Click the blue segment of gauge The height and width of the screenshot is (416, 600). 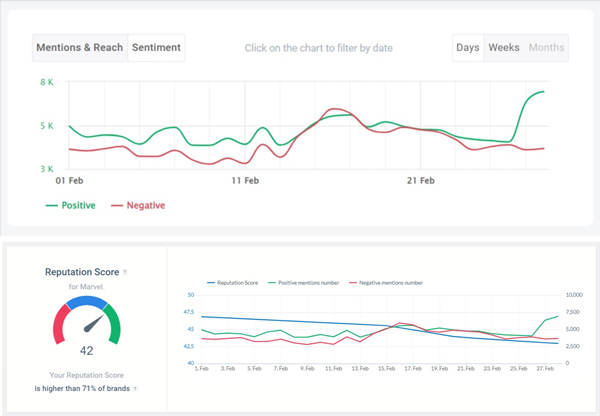tap(87, 302)
